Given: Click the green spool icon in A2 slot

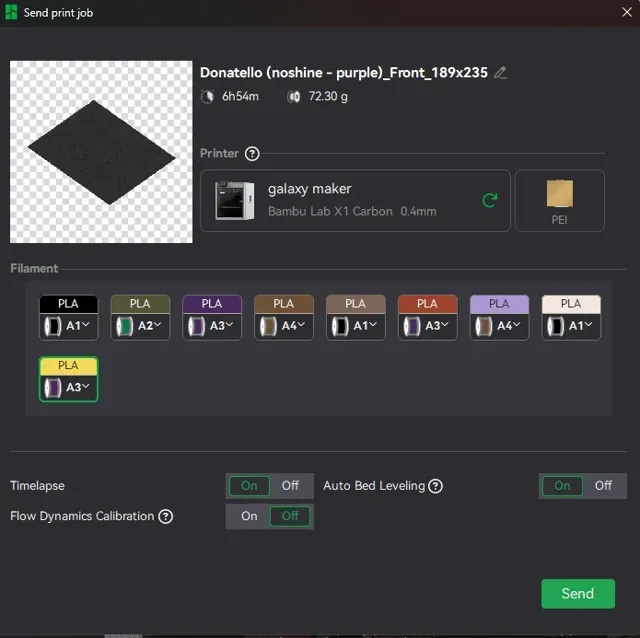Looking at the screenshot, I should point(124,326).
